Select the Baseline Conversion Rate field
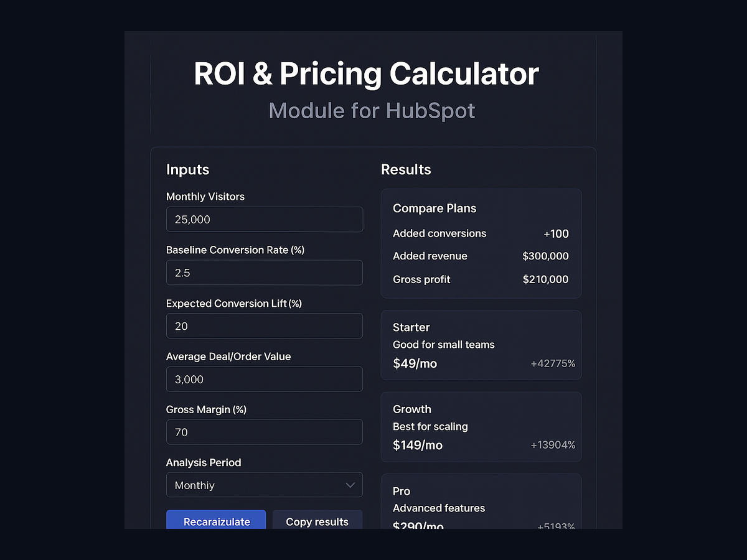747x560 pixels. pos(264,273)
